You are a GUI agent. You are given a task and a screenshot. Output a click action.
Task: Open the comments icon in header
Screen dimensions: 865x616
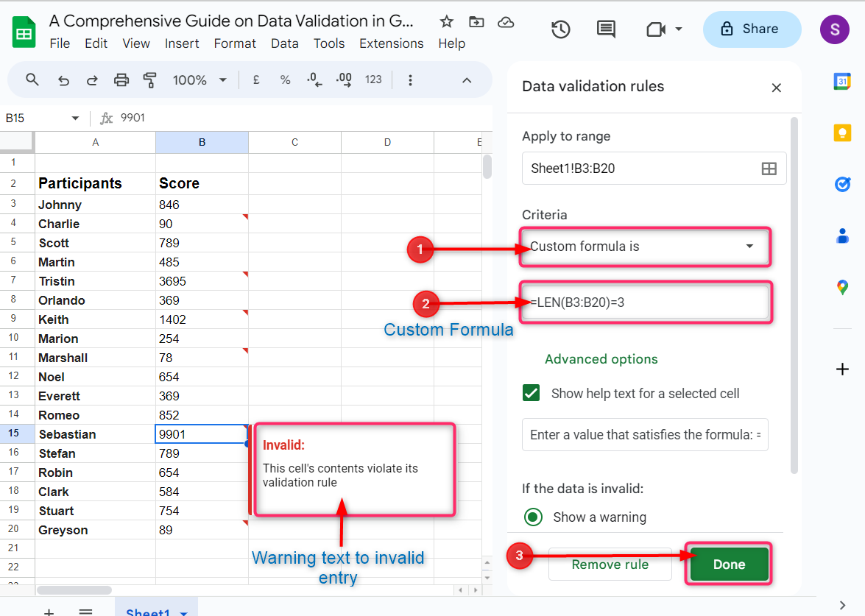click(x=606, y=29)
